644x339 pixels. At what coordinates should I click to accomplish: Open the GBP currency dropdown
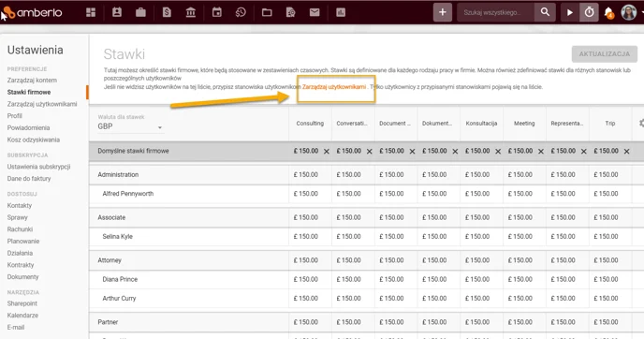(x=130, y=126)
